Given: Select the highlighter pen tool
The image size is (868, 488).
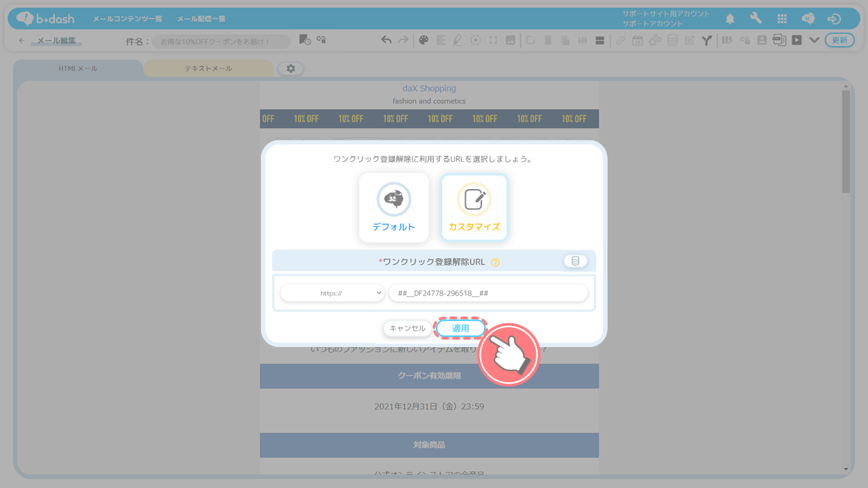Looking at the screenshot, I should coord(458,40).
